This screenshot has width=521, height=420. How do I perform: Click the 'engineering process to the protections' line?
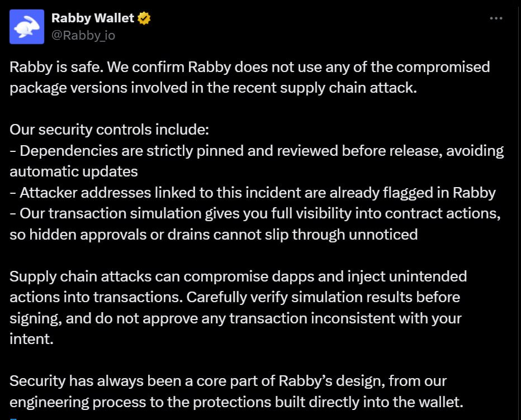pyautogui.click(x=236, y=402)
